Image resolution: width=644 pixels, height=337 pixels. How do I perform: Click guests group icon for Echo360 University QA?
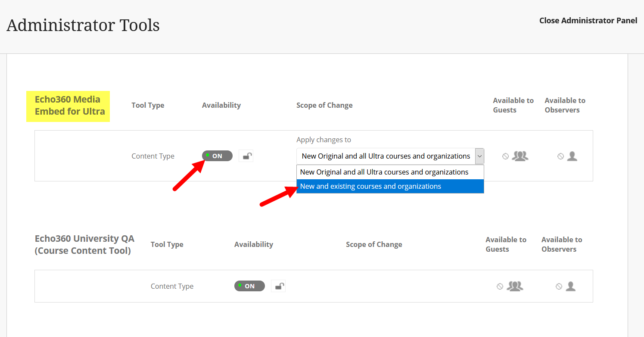coord(515,286)
